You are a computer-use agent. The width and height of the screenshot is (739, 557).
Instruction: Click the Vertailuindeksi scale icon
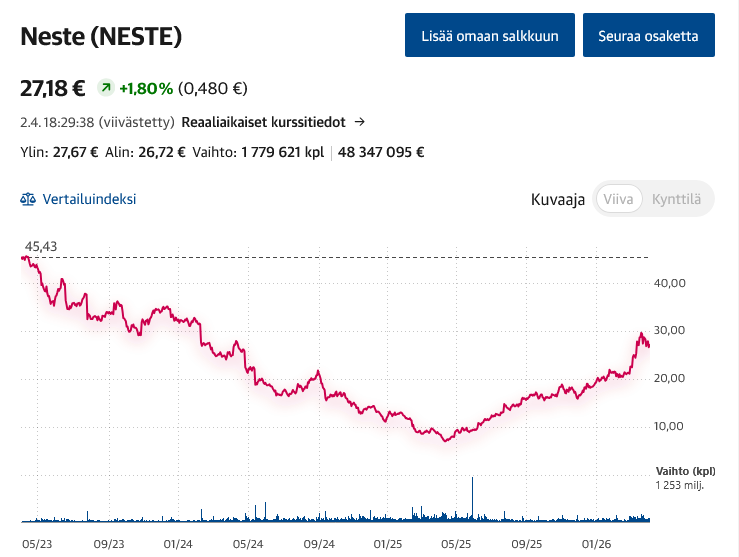click(28, 199)
